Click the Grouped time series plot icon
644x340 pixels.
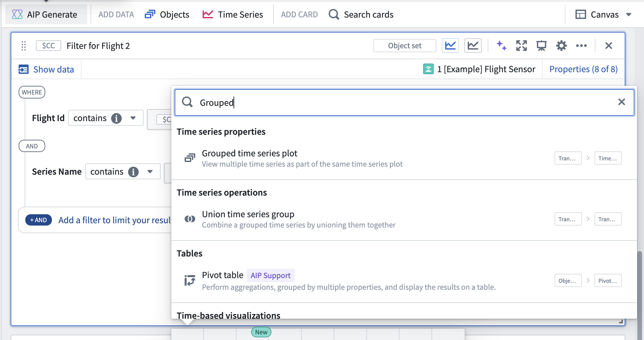[x=190, y=158]
